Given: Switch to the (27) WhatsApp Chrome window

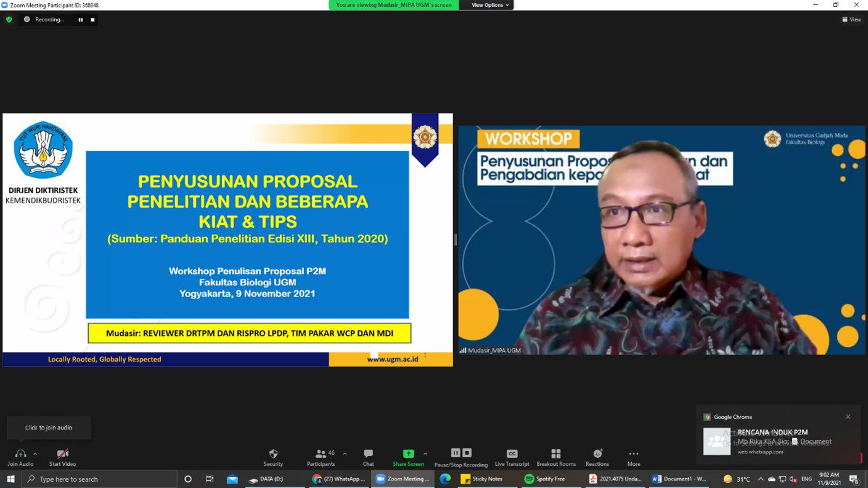Looking at the screenshot, I should coord(339,479).
